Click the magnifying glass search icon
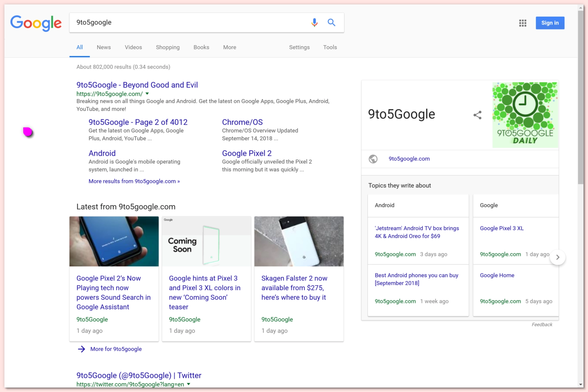Viewport: 588px width, 392px height. [x=331, y=22]
